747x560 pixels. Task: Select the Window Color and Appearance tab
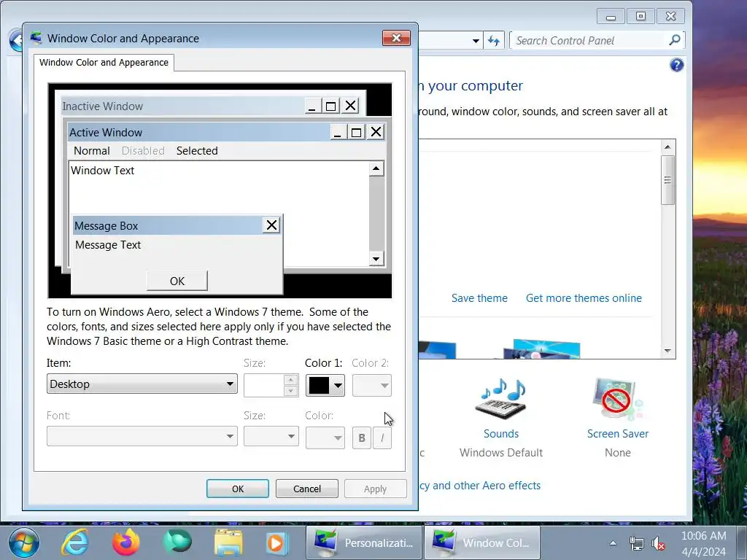(104, 63)
